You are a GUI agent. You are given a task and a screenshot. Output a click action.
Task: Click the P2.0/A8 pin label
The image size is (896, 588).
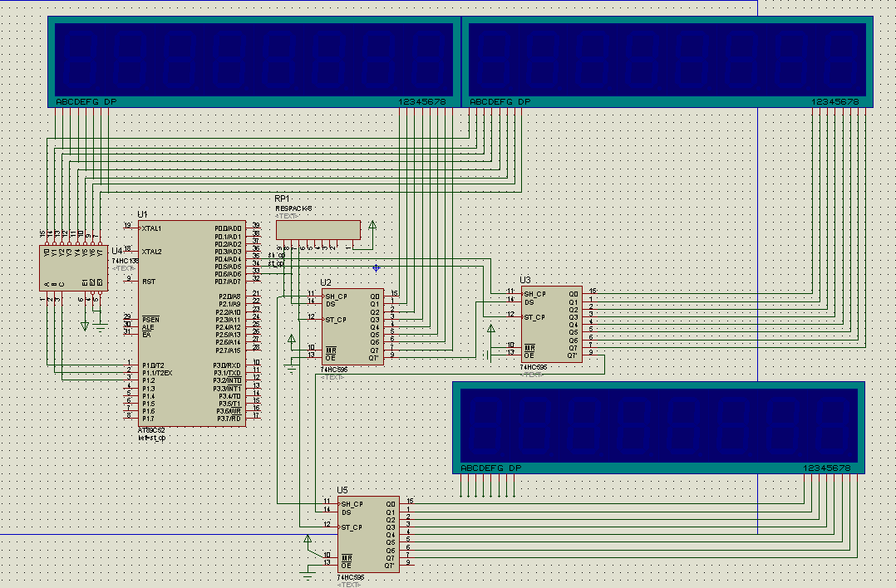pos(229,296)
